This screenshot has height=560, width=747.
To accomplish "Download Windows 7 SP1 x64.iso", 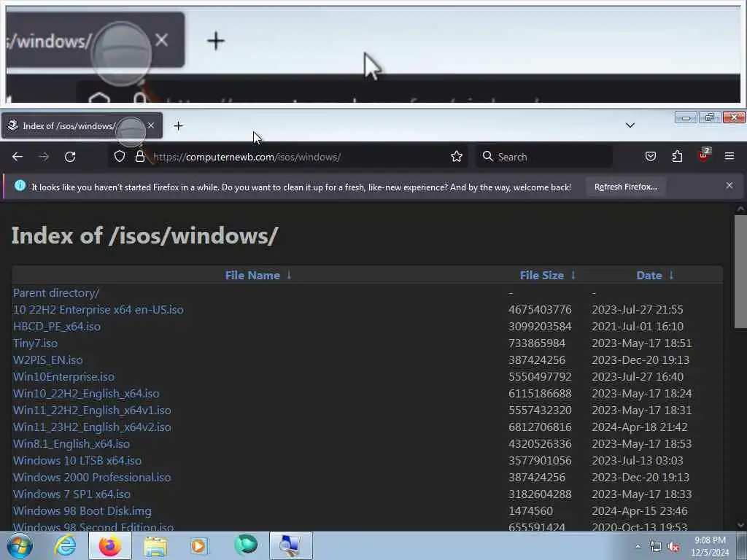I will pyautogui.click(x=72, y=494).
